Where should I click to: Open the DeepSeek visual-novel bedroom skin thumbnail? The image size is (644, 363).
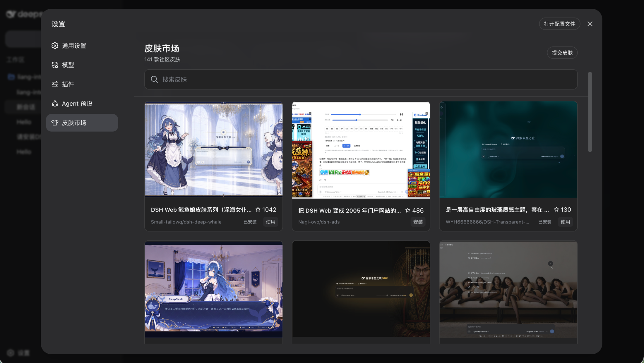pyautogui.click(x=214, y=290)
